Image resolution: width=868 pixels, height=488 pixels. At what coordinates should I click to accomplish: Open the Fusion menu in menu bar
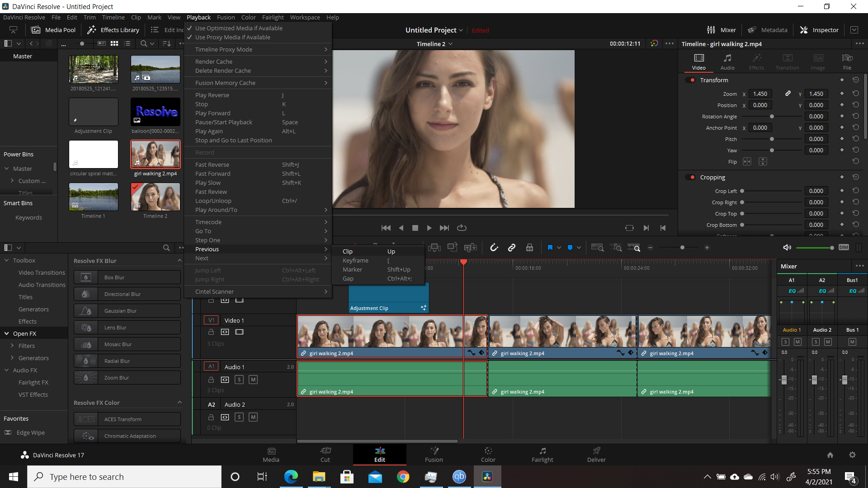[226, 17]
